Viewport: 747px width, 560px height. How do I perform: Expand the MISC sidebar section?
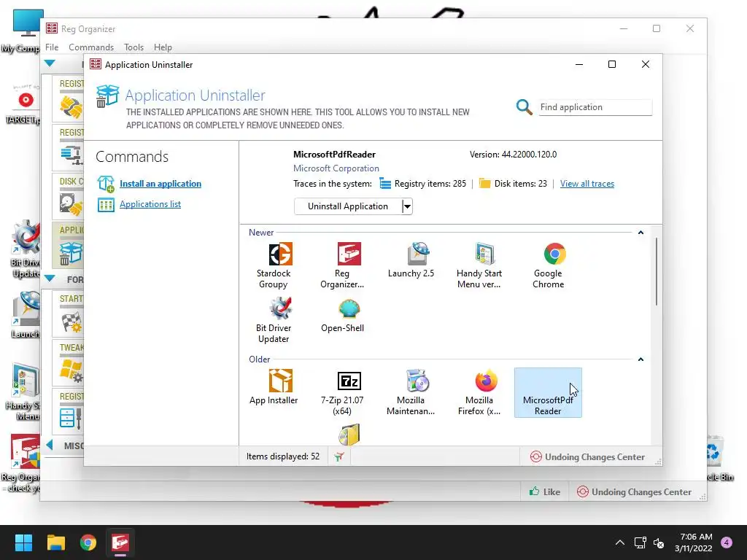click(x=49, y=446)
